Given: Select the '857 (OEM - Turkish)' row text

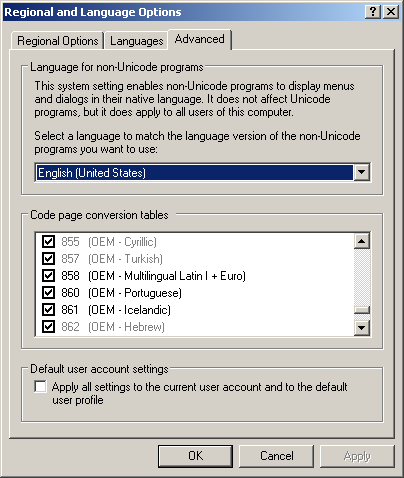Looking at the screenshot, I should pyautogui.click(x=112, y=259).
